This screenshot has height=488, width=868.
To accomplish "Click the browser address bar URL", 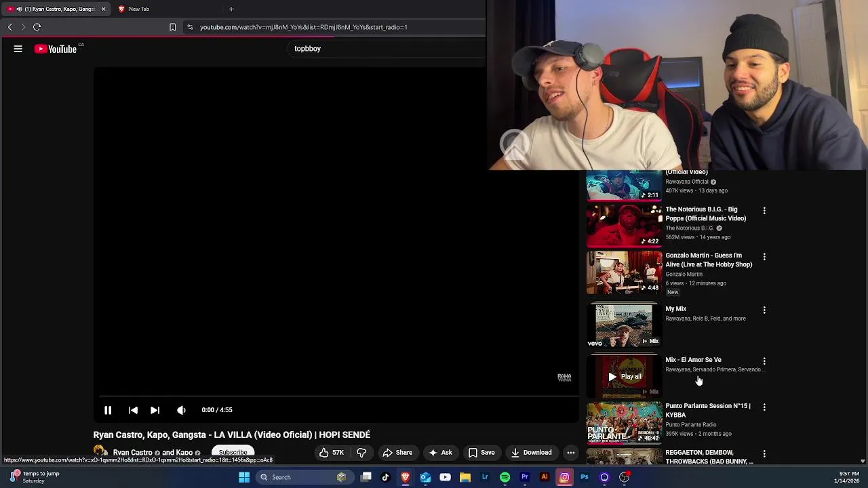I will tap(303, 27).
